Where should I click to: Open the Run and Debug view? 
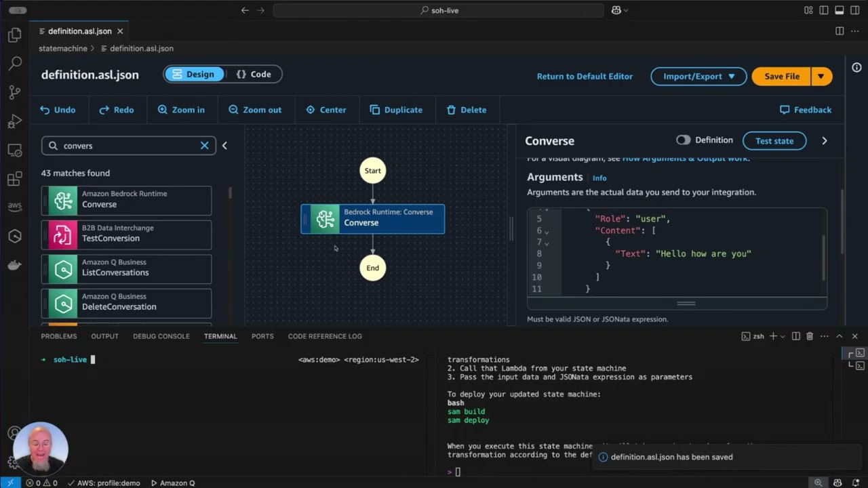(x=14, y=122)
